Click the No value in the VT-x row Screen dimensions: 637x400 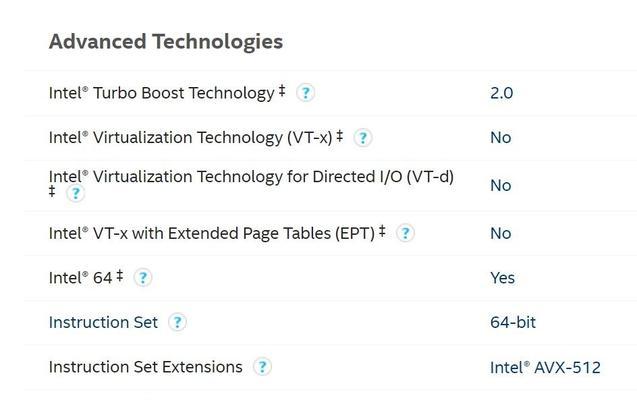500,138
